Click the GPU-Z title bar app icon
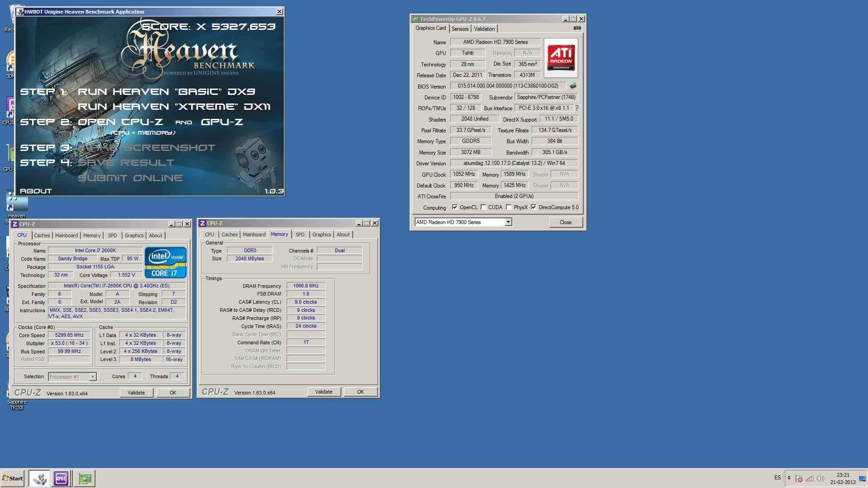This screenshot has height=488, width=868. point(415,19)
